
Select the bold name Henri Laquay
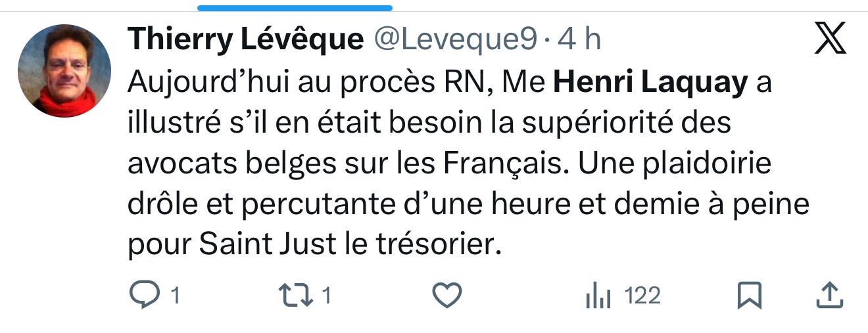[651, 83]
